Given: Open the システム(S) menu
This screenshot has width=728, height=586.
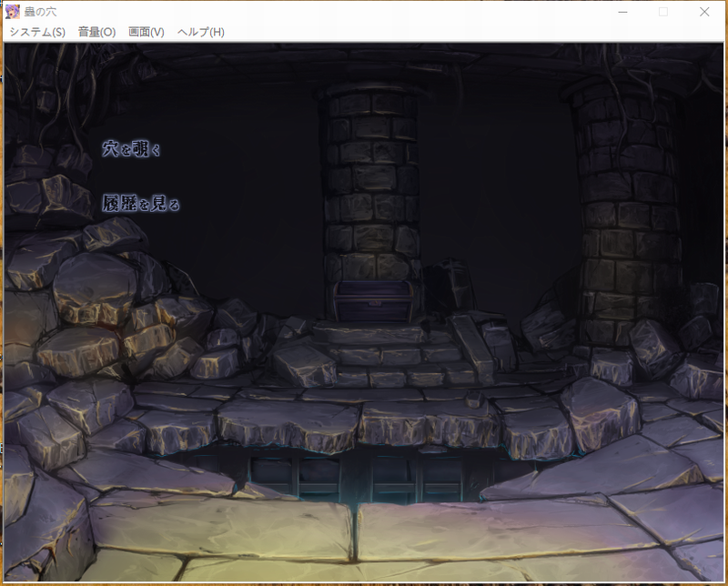Looking at the screenshot, I should (37, 32).
